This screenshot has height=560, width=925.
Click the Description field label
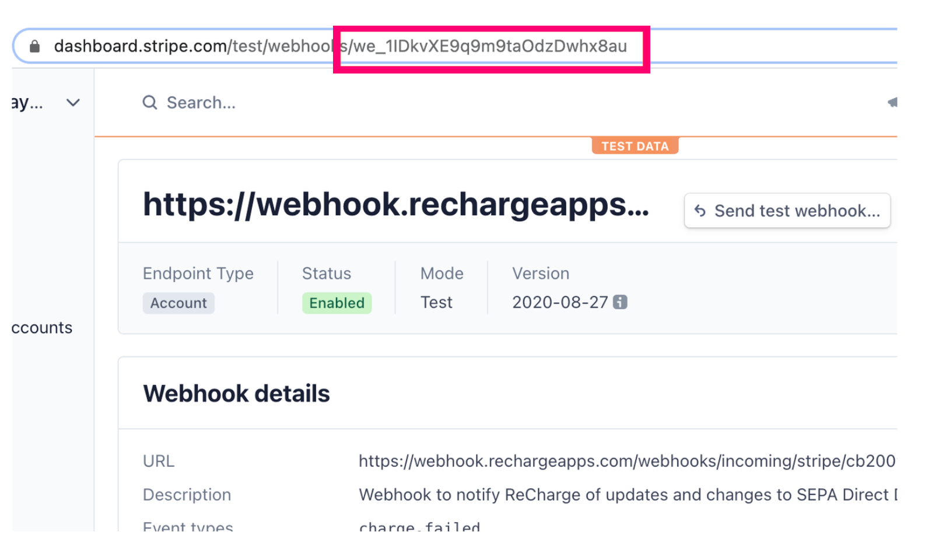tap(187, 495)
